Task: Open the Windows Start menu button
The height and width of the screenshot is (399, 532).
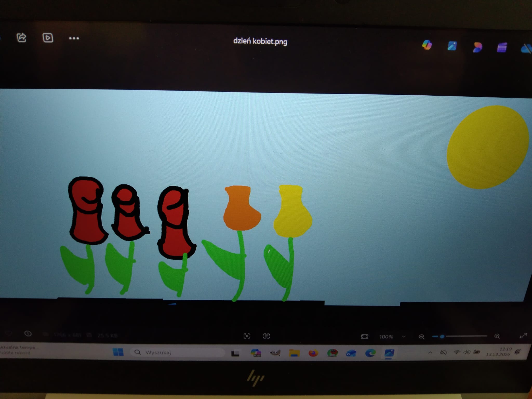Action: 118,352
